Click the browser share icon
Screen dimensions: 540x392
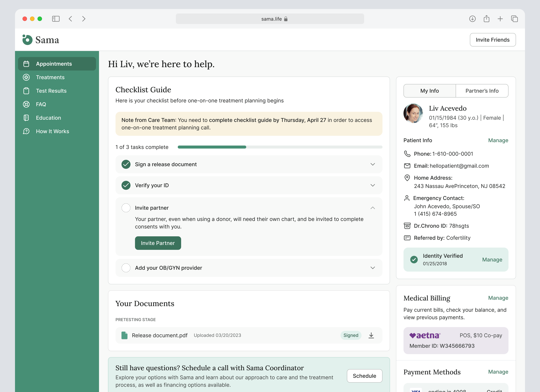486,19
